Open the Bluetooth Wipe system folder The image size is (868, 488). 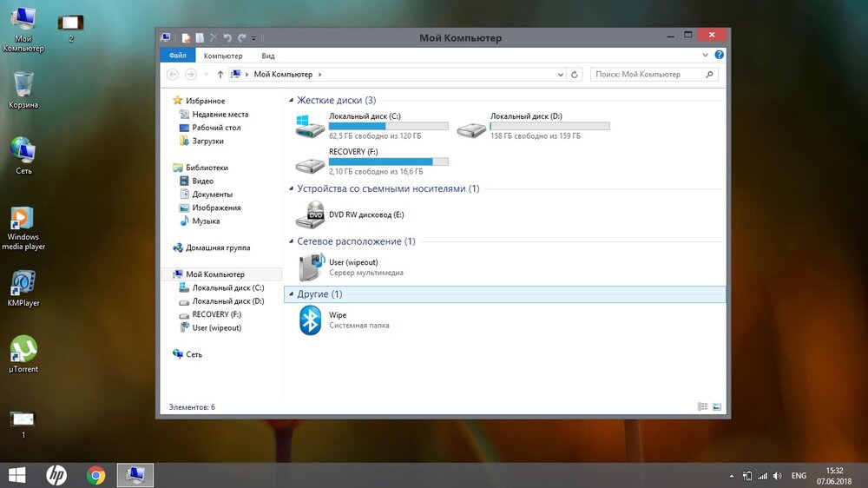click(311, 320)
